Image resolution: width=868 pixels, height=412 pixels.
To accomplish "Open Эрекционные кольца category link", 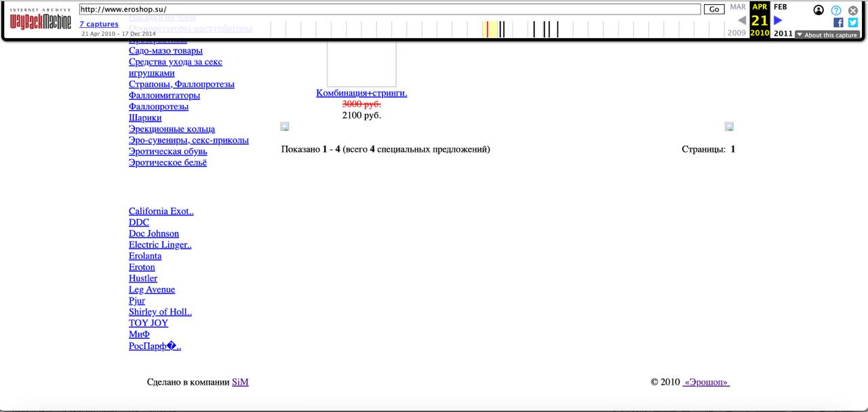I will (172, 129).
